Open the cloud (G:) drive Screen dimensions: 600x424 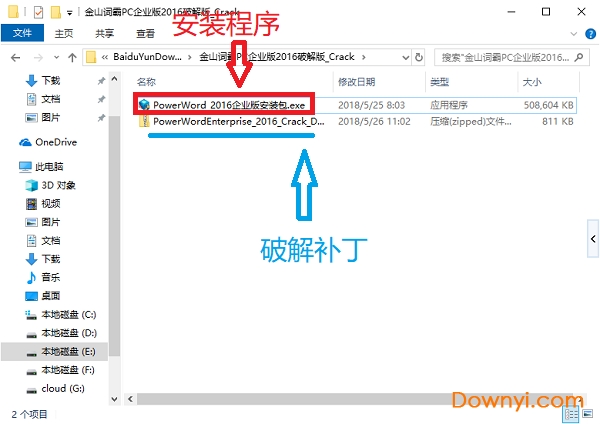62,388
